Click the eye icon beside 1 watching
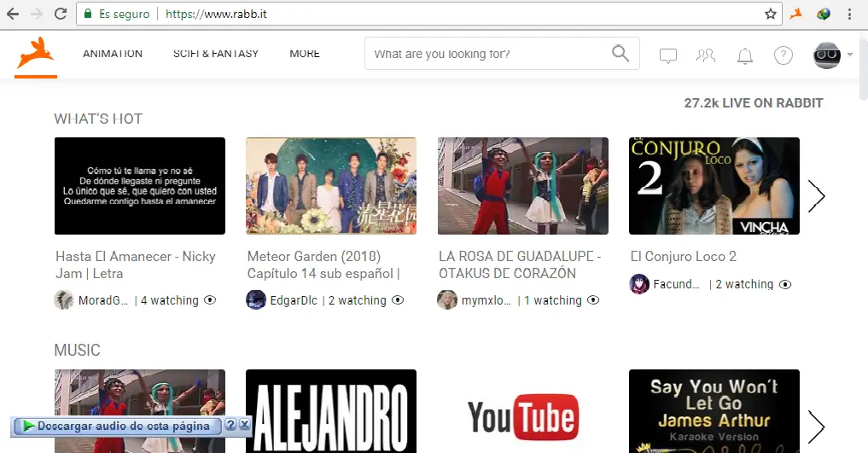 click(x=593, y=299)
